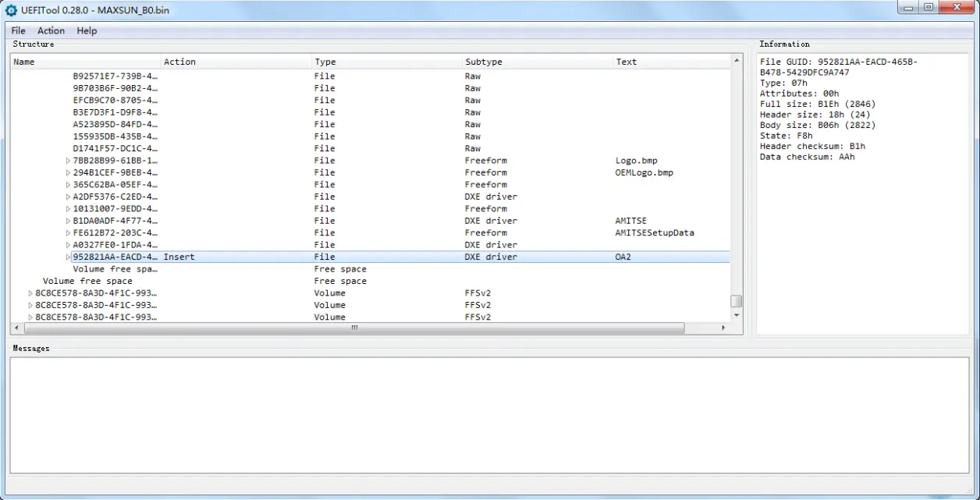
Task: Open the Help menu
Action: (x=87, y=30)
